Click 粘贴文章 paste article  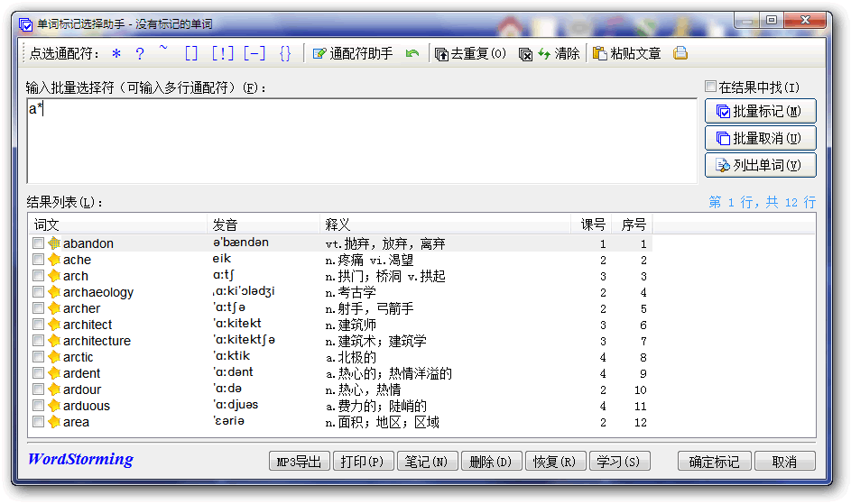tap(627, 54)
